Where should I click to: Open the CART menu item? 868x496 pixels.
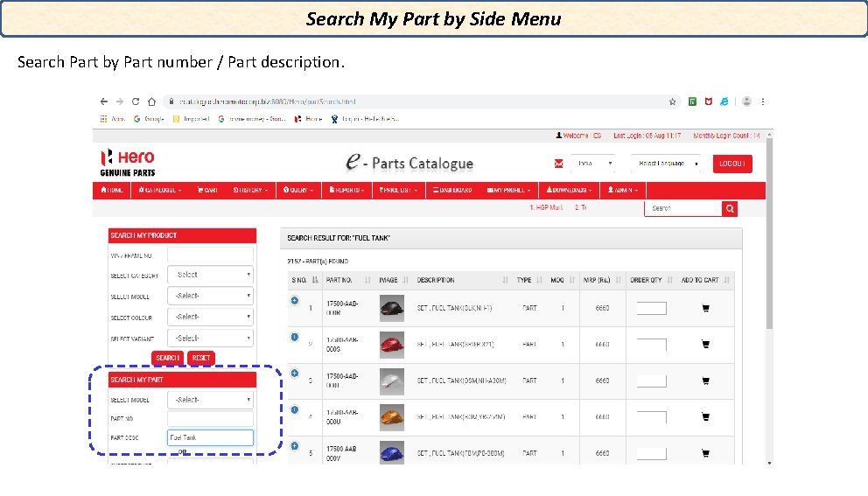[207, 190]
